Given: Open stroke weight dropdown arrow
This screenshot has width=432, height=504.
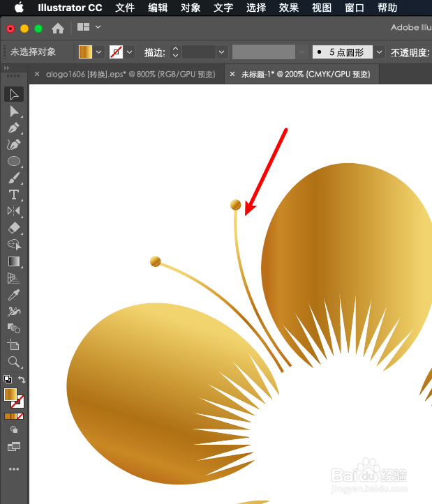Looking at the screenshot, I should coord(221,52).
